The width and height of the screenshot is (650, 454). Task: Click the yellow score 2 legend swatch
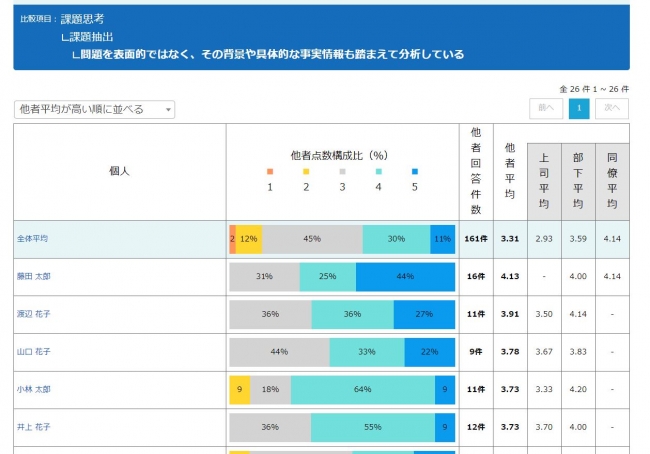tap(306, 172)
